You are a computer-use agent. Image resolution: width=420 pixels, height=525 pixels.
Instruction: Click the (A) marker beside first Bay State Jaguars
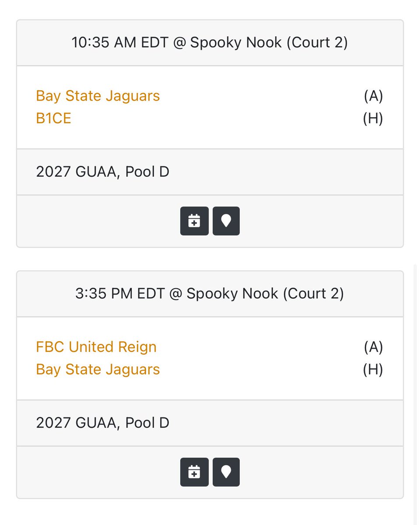[x=373, y=96]
